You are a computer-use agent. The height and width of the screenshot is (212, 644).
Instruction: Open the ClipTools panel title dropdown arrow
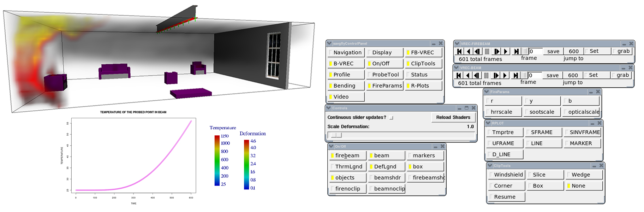(490, 166)
